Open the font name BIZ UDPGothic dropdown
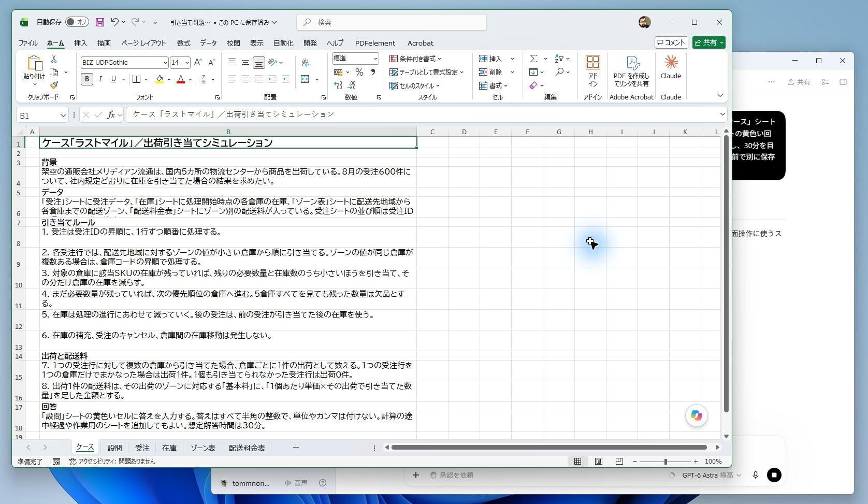The width and height of the screenshot is (868, 504). tap(165, 63)
